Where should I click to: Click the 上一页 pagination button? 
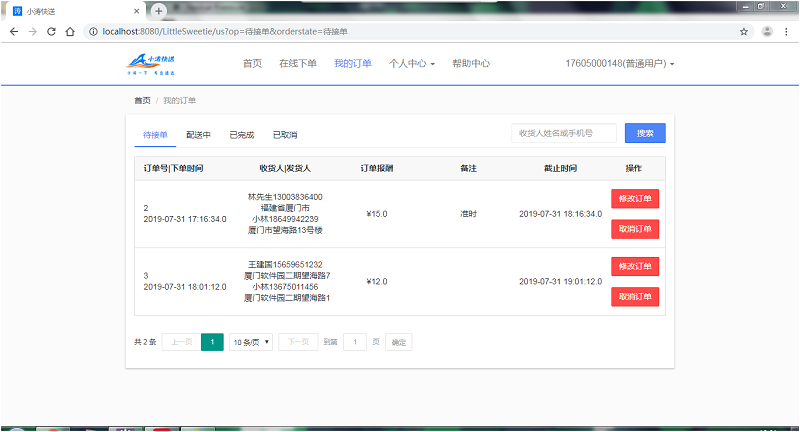(181, 342)
